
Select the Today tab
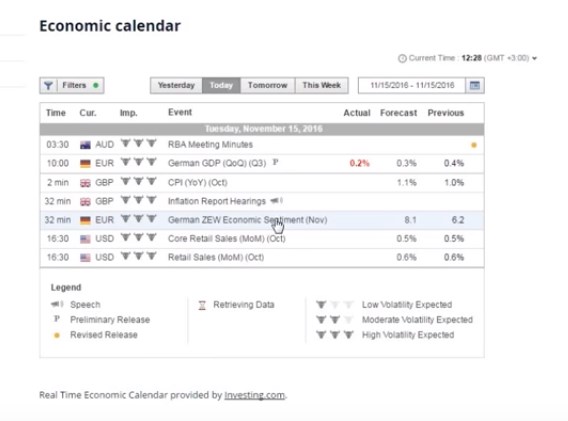221,86
